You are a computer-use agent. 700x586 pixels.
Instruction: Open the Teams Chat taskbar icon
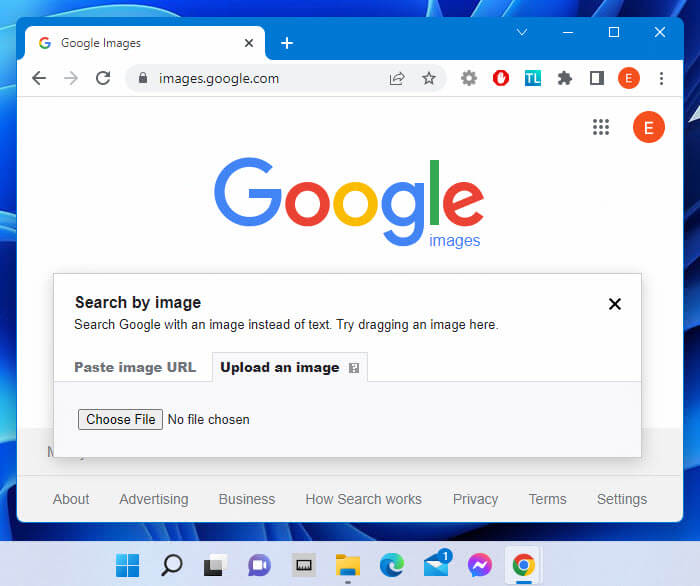point(259,565)
